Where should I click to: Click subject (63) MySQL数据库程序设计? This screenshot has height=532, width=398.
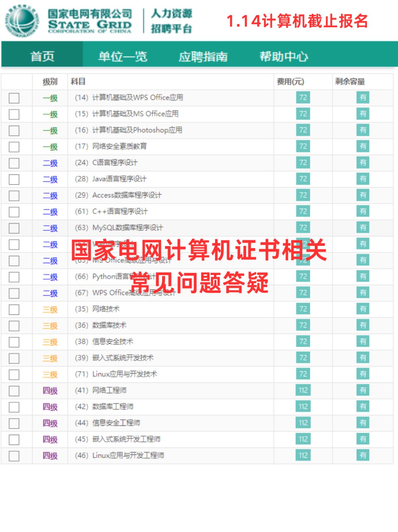[x=119, y=228]
